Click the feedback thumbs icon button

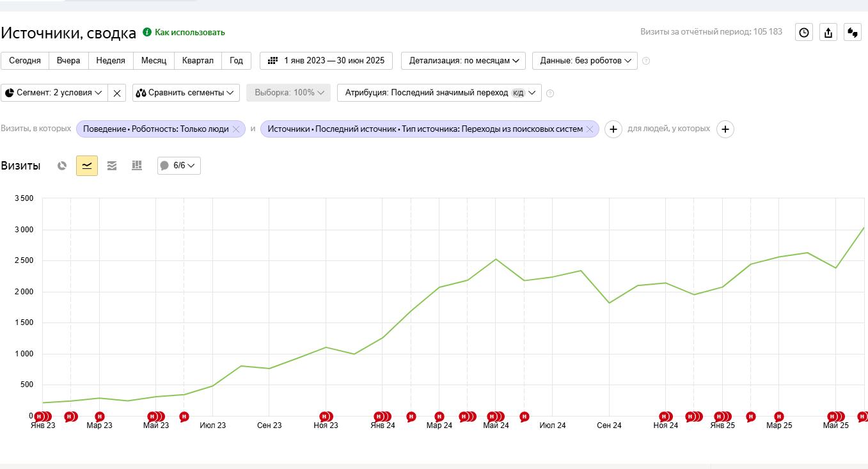point(853,33)
